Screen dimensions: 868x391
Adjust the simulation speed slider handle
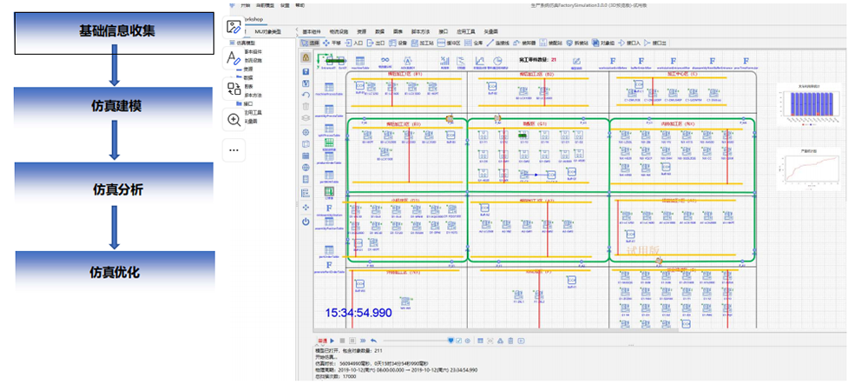pyautogui.click(x=450, y=341)
